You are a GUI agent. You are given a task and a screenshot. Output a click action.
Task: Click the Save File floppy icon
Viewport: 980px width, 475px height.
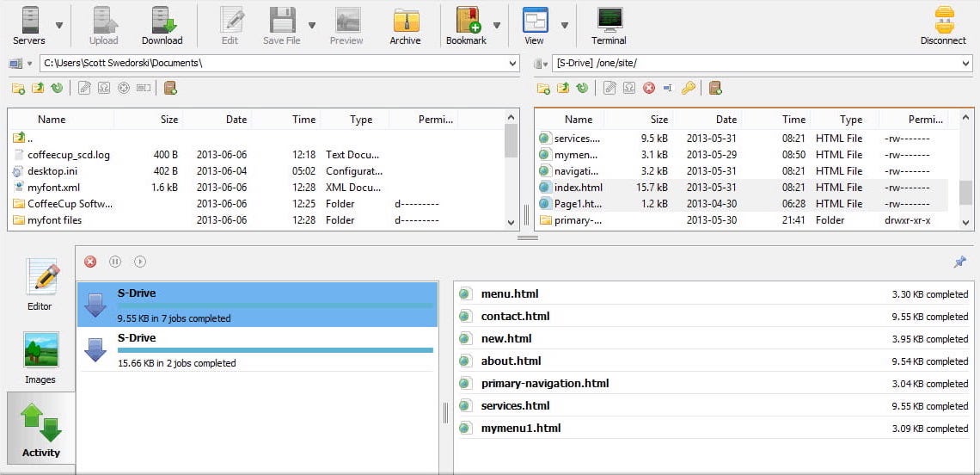click(282, 21)
